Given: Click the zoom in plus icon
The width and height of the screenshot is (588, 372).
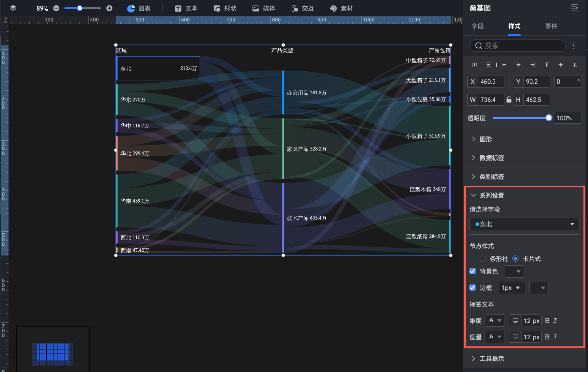Looking at the screenshot, I should 109,8.
